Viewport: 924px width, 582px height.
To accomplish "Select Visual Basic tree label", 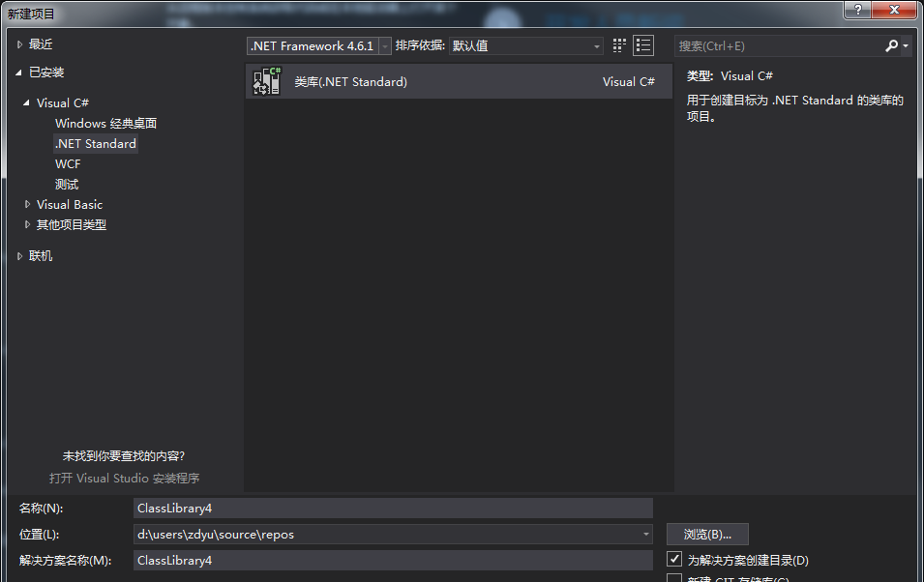I will (x=70, y=204).
